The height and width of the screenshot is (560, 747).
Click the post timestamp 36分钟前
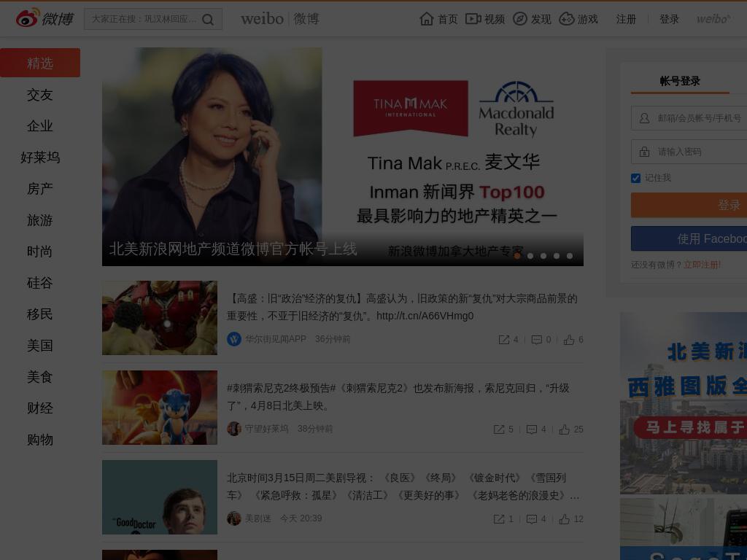[333, 339]
